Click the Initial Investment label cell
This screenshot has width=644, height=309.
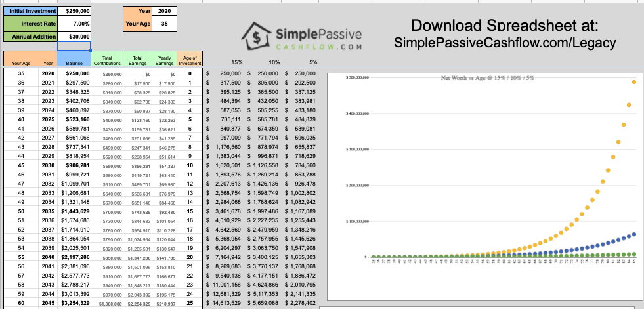coord(30,11)
